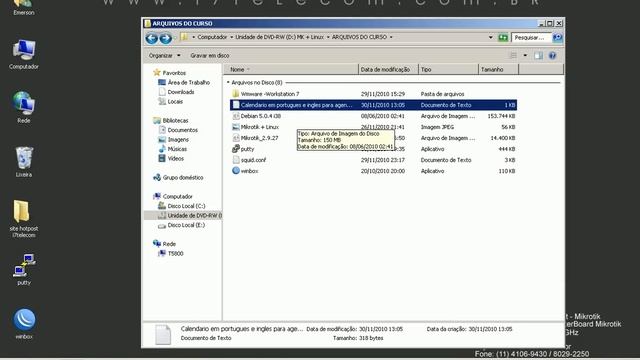Screen dimensions: 640x360
Task: Open Bibliotecas in sidebar
Action: click(x=175, y=120)
